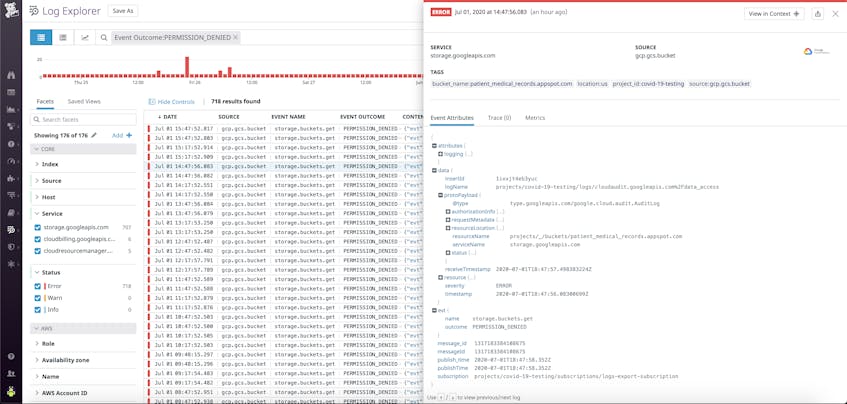Viewport: 847px width, 404px height.
Task: Toggle the cloudbilling.googleapis.c... service checkbox
Action: 37,239
